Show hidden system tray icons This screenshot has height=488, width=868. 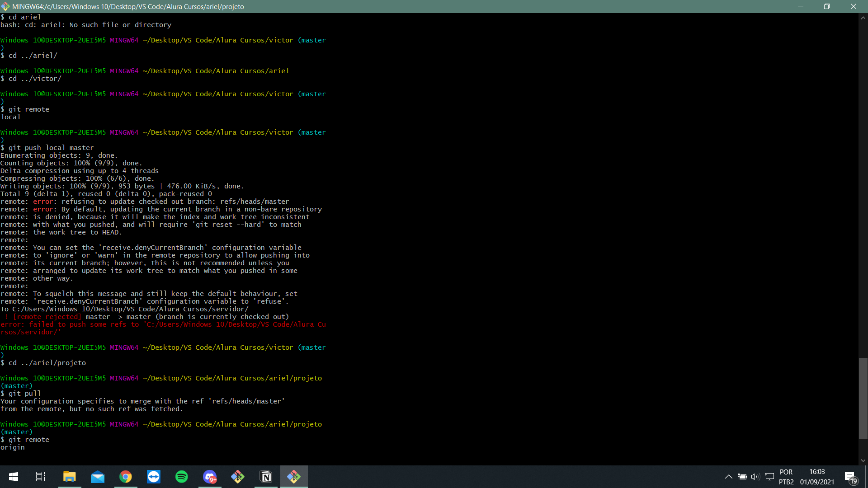729,477
